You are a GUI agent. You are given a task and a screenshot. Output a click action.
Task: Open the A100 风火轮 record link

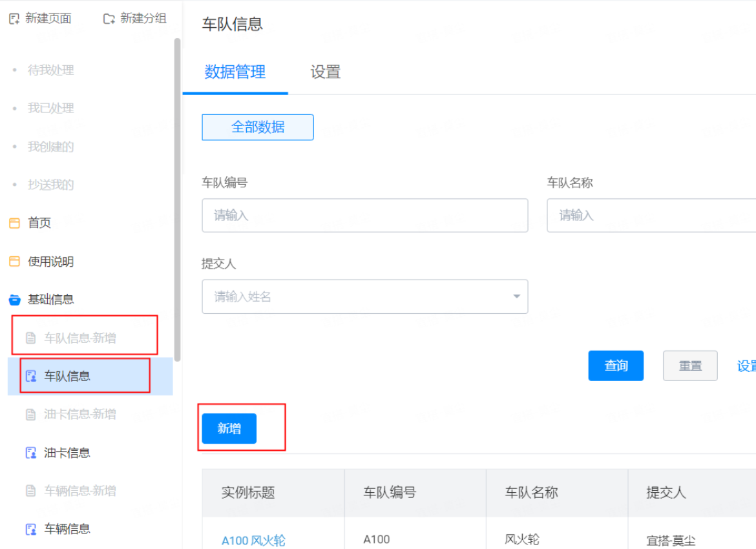(x=253, y=541)
